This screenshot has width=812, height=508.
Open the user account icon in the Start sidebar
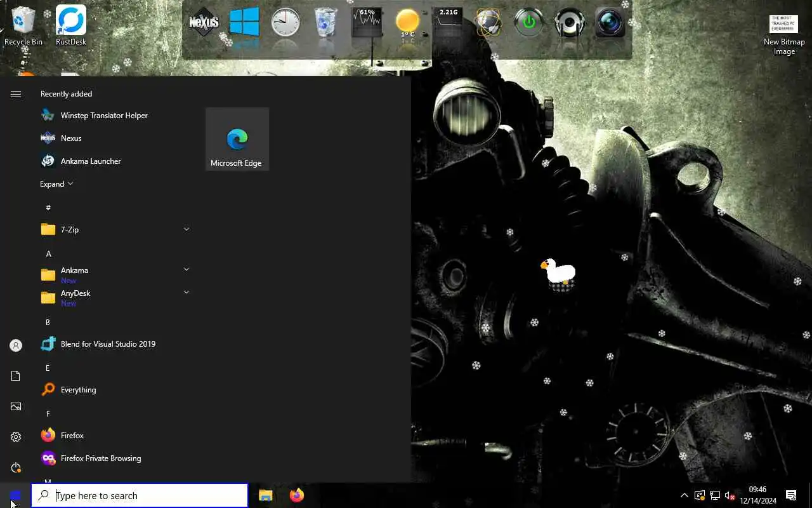(x=16, y=345)
